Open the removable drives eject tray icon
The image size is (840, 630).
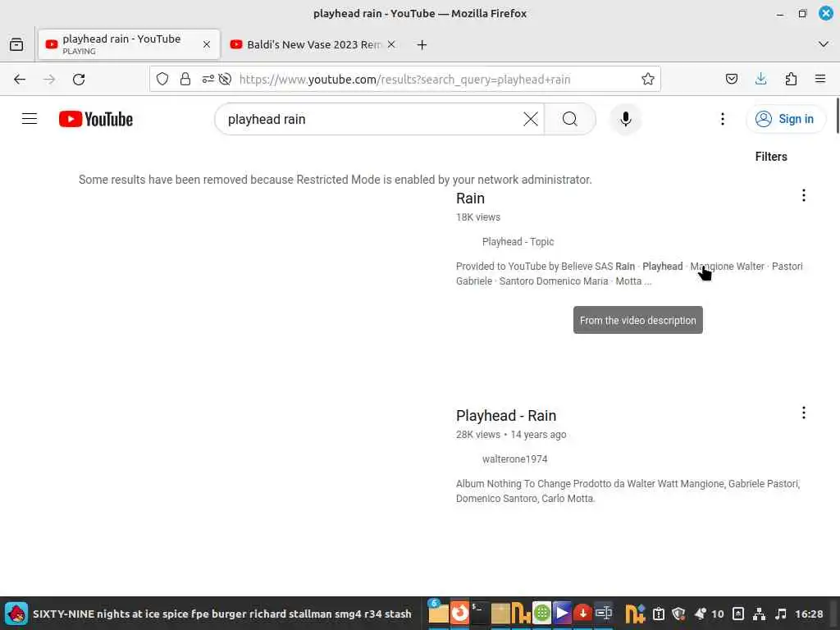point(738,614)
